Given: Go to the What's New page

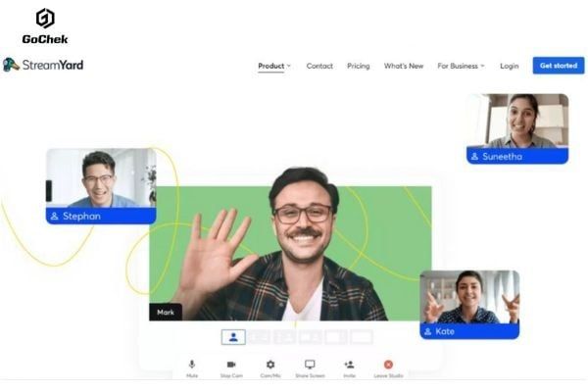Looking at the screenshot, I should tap(404, 66).
